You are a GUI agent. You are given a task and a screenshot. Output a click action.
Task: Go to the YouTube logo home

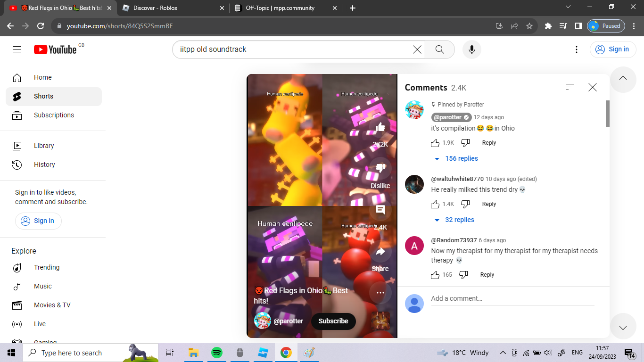55,49
